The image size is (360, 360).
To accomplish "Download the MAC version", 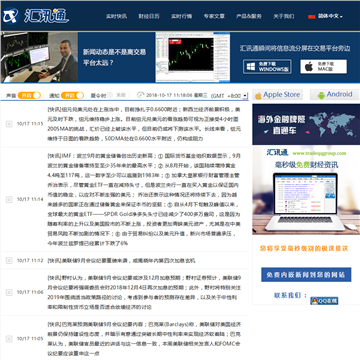I will pos(323,67).
